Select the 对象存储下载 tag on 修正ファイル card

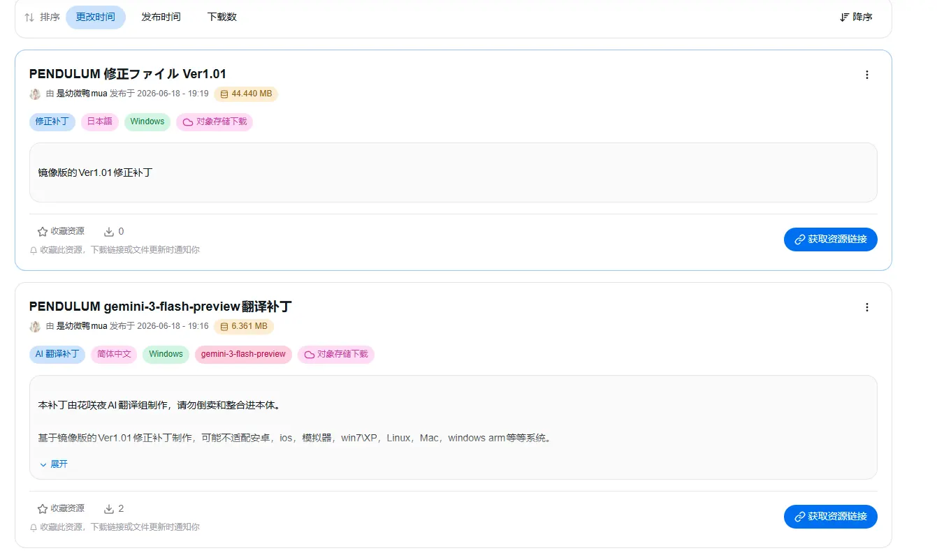tap(215, 121)
